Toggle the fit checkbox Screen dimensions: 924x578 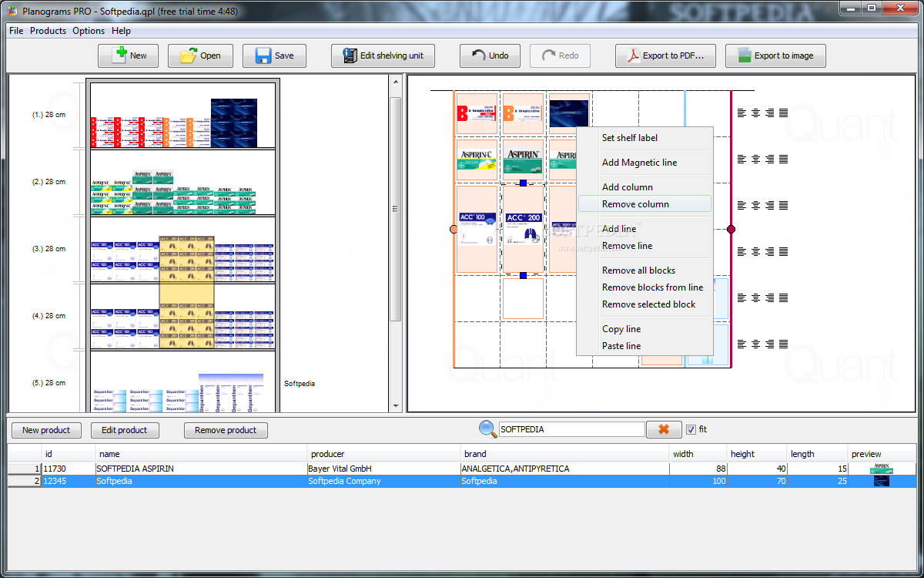pyautogui.click(x=691, y=429)
